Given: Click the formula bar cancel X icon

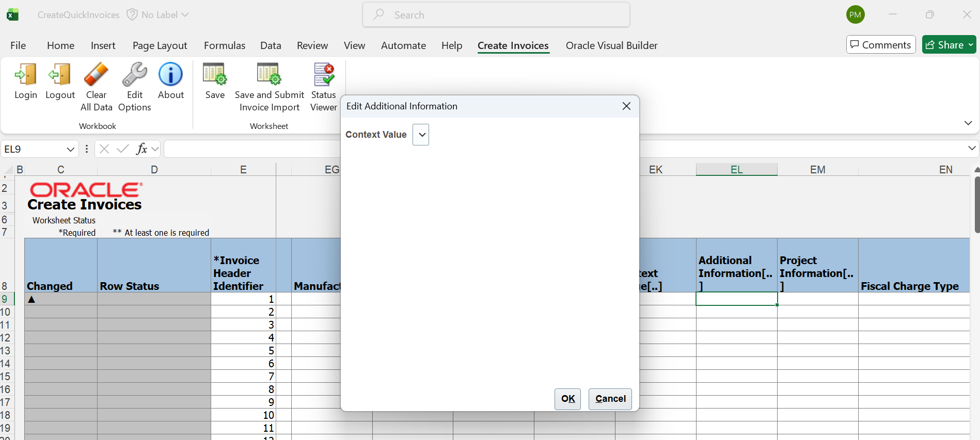Looking at the screenshot, I should [x=104, y=149].
